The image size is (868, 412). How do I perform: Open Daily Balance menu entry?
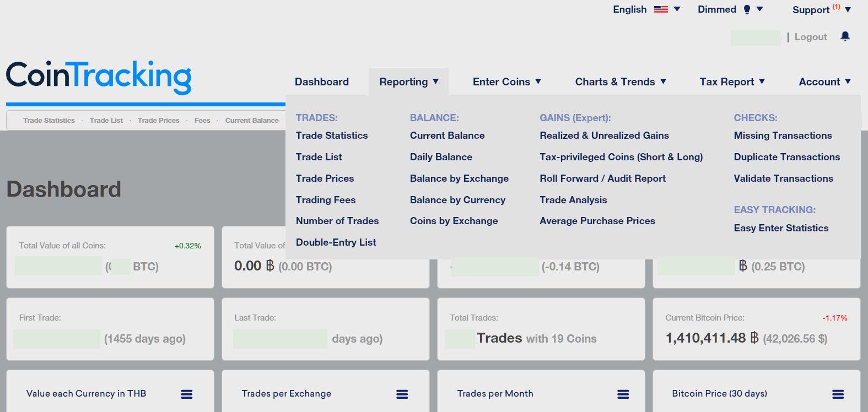(x=441, y=157)
